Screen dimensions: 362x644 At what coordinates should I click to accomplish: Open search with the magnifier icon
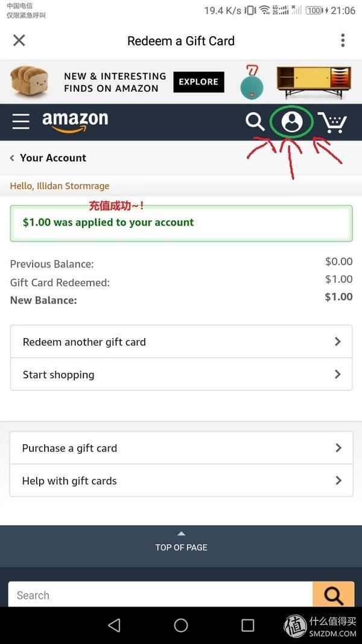pos(255,122)
